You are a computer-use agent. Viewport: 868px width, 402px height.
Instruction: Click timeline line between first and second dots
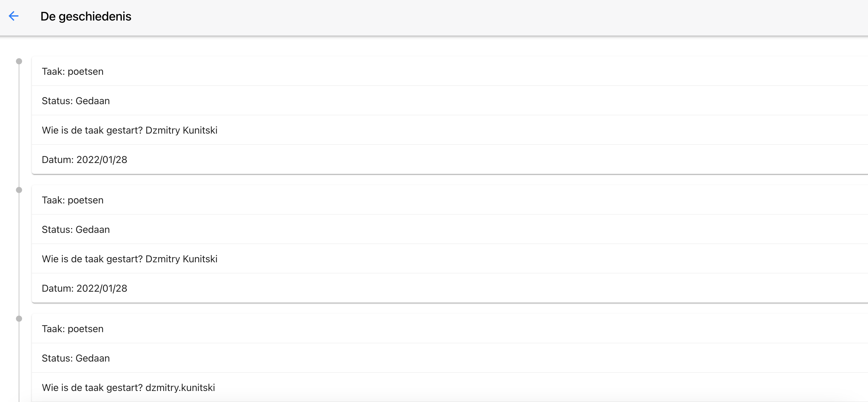pos(19,125)
